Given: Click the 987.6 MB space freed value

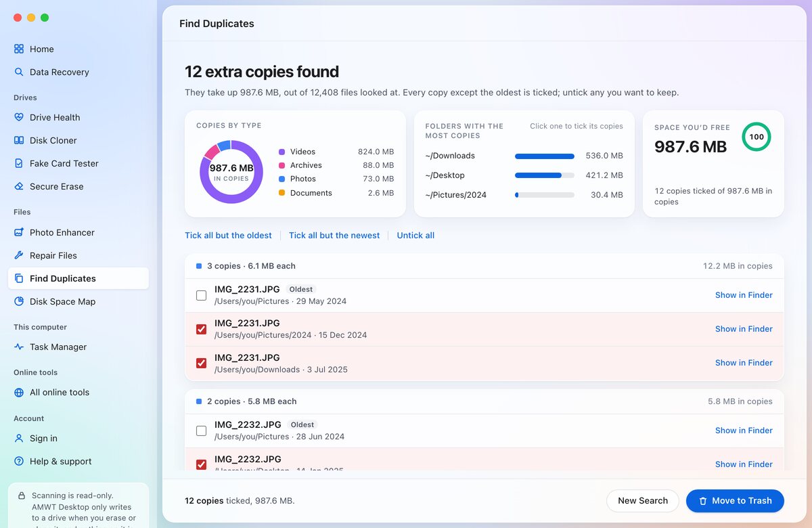Looking at the screenshot, I should pos(690,146).
